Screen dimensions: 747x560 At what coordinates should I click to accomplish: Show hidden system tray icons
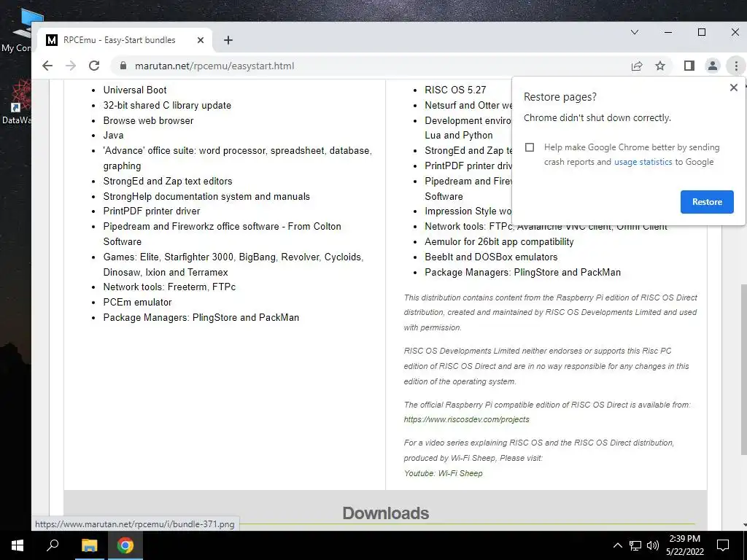coord(617,545)
